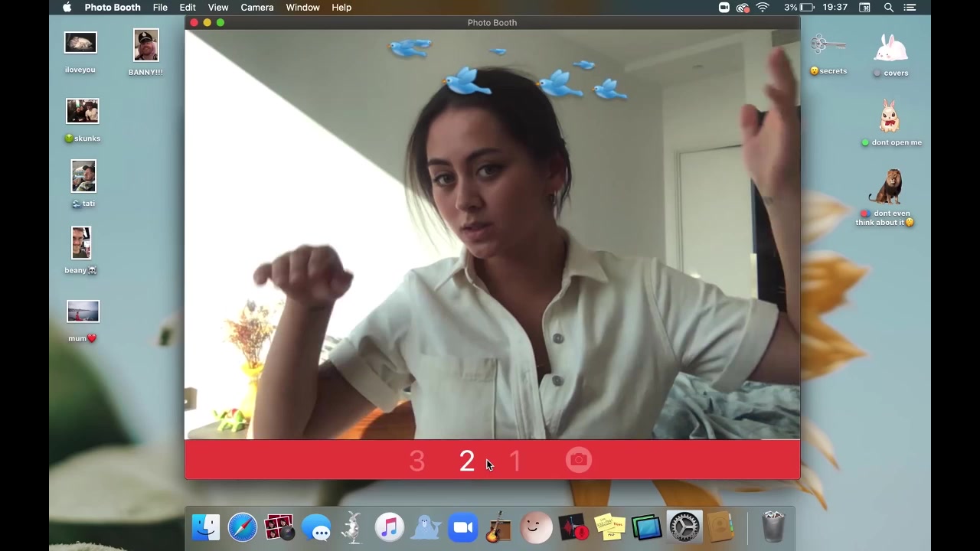Click the countdown number 1
Image resolution: width=980 pixels, height=551 pixels.
click(514, 461)
